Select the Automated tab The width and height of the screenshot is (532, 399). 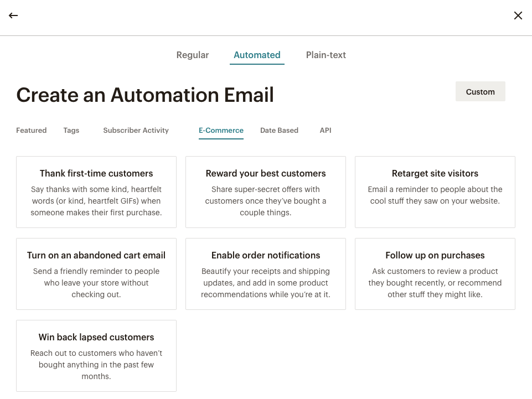pos(257,55)
